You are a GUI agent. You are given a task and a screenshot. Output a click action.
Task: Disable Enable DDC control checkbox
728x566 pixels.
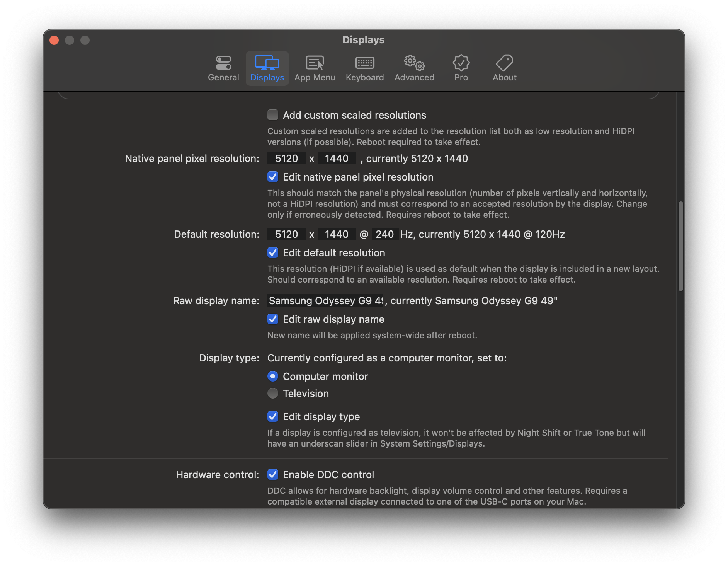pos(273,474)
